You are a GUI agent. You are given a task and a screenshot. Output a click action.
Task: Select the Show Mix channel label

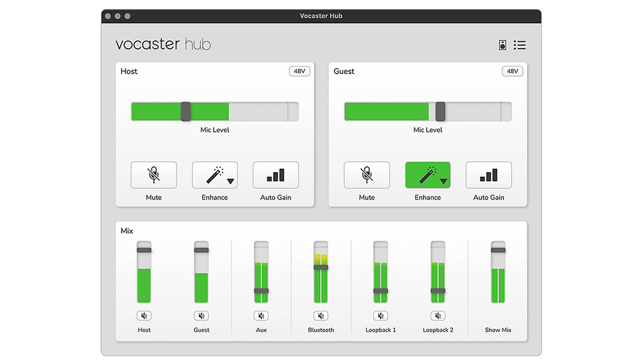pyautogui.click(x=498, y=330)
